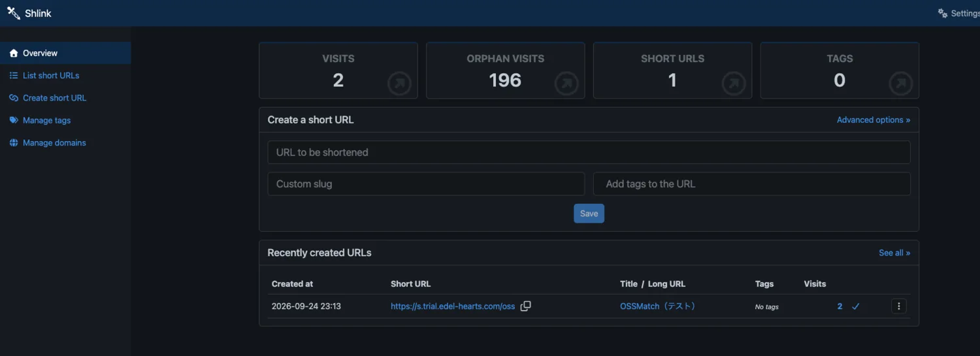Click the orphan visits value 196
This screenshot has width=980, height=356.
506,80
